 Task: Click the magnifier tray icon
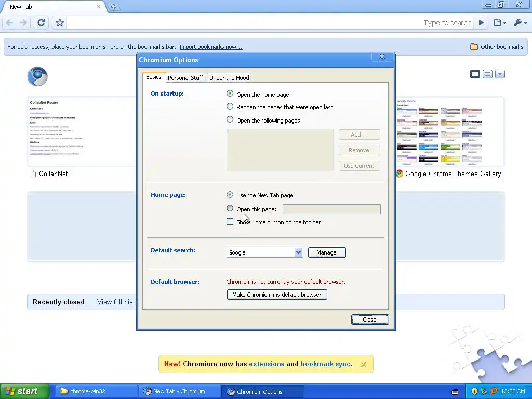pyautogui.click(x=494, y=391)
